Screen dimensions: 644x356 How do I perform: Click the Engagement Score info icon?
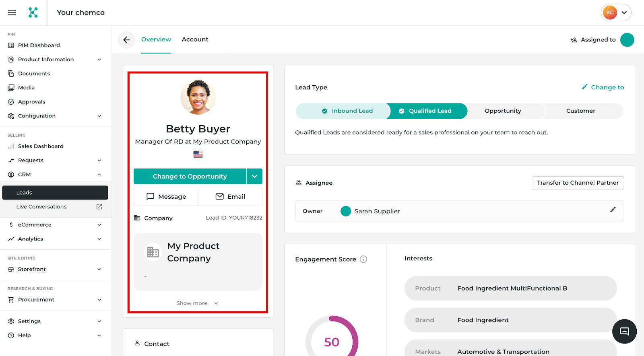(x=363, y=259)
